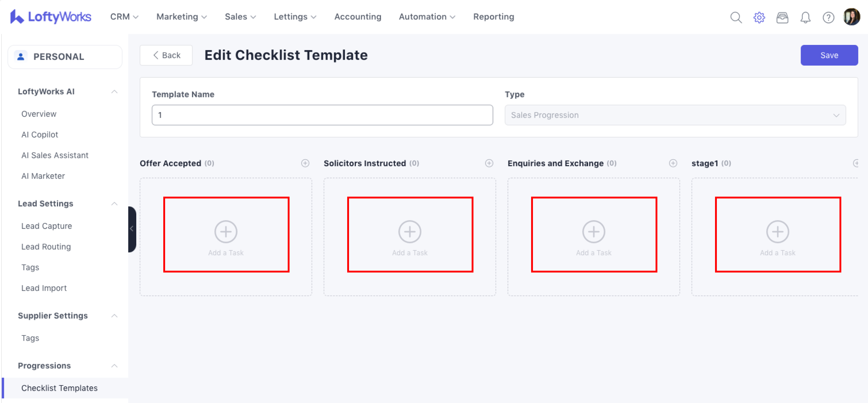
Task: Open the settings gear icon
Action: tap(759, 17)
